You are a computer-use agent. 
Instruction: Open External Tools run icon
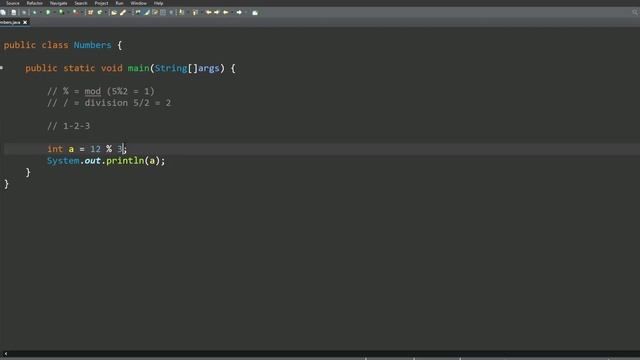75,12
